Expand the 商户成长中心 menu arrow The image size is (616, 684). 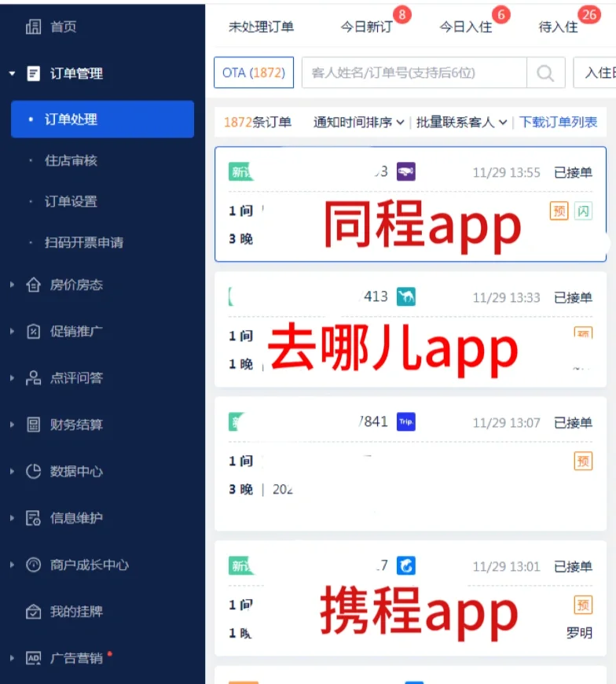(13, 564)
